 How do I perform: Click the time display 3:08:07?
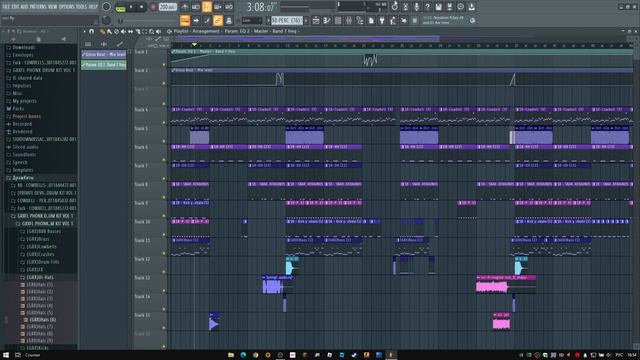tap(261, 7)
